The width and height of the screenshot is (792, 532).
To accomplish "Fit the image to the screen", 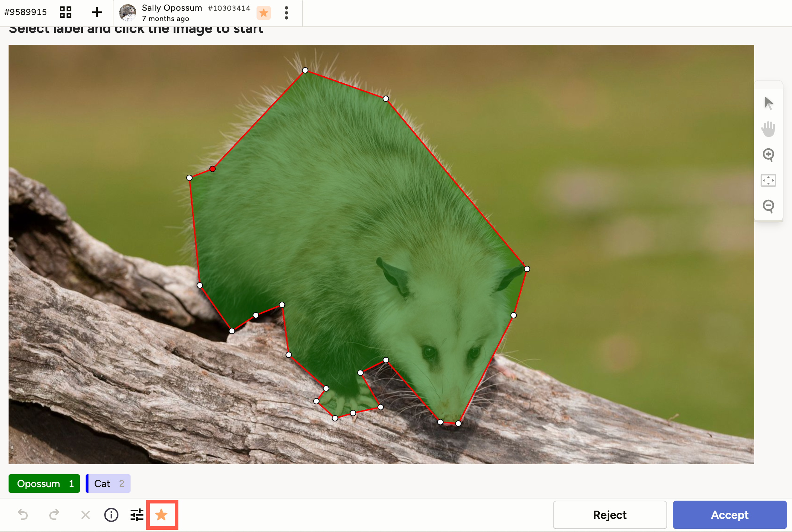I will click(768, 180).
